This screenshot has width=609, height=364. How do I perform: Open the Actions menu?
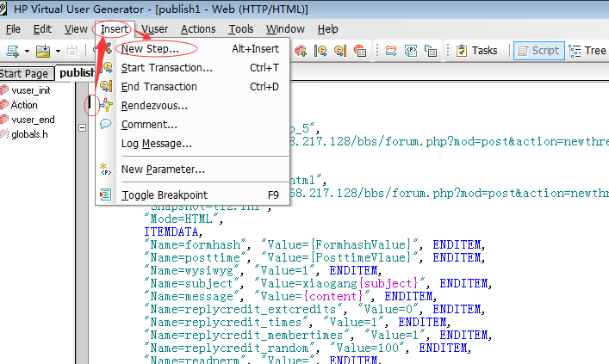point(198,29)
